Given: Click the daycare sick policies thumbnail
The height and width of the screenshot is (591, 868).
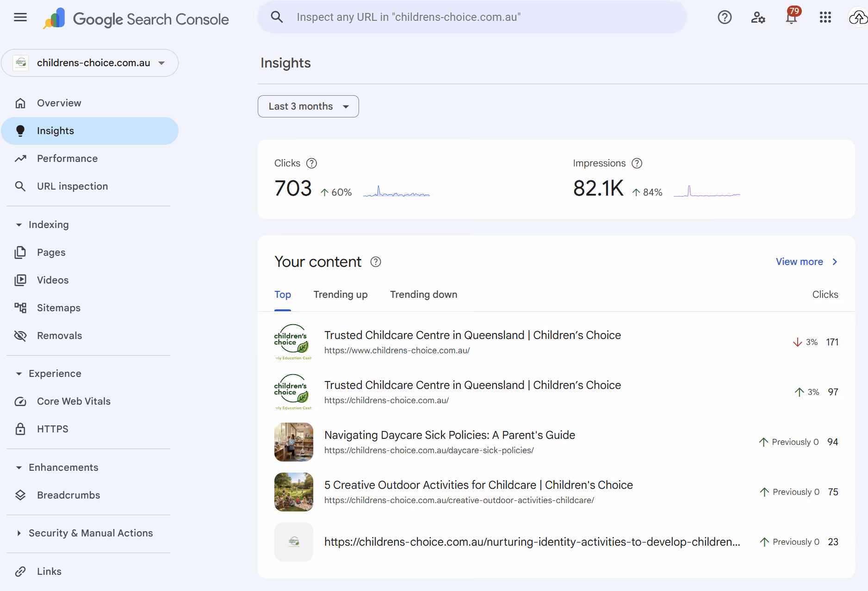Looking at the screenshot, I should [294, 442].
